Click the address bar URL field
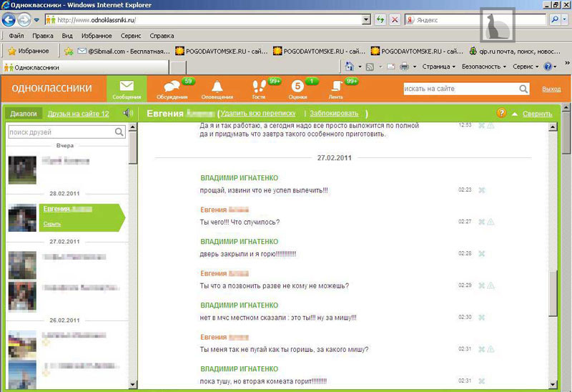The image size is (572, 392). (x=204, y=20)
